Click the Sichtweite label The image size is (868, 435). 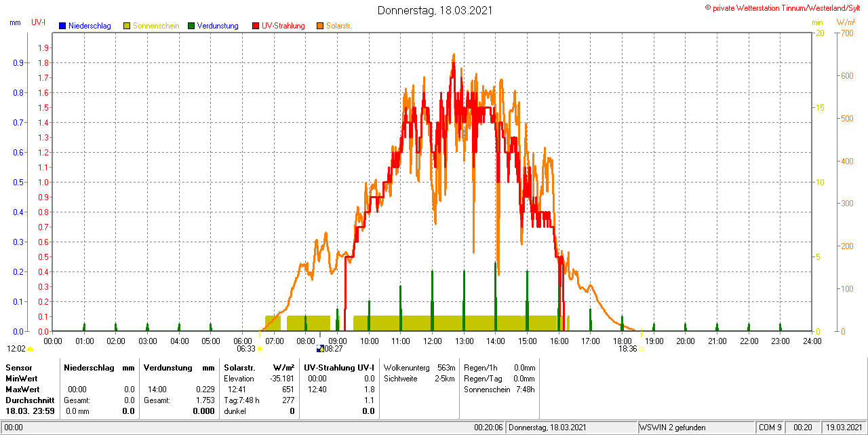tap(401, 378)
